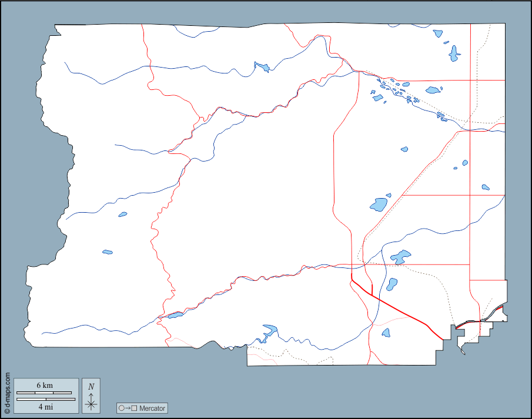Open the d-maps.com copyright link
Image resolution: width=532 pixels, height=419 pixels.
tap(6, 393)
